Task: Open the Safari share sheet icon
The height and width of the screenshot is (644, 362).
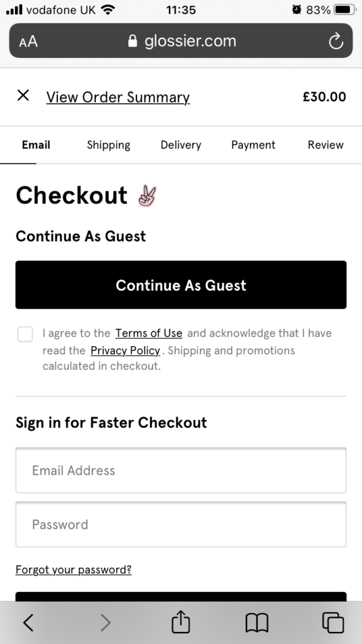Action: [180, 621]
